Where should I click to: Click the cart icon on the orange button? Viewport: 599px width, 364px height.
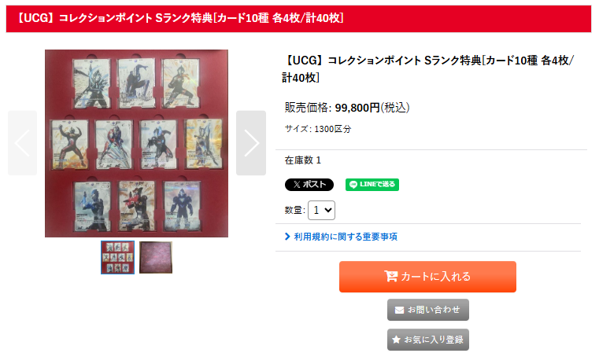pos(390,276)
